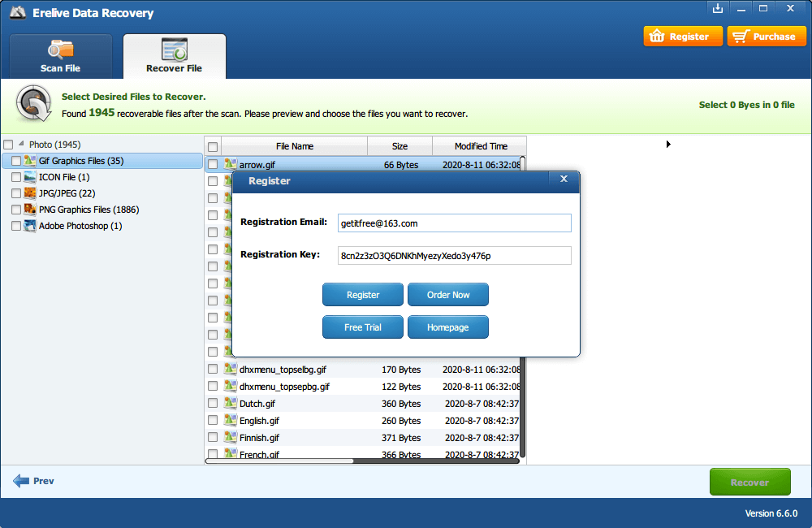Click the recovery disk icon beside instructions
The image size is (812, 528).
(33, 102)
